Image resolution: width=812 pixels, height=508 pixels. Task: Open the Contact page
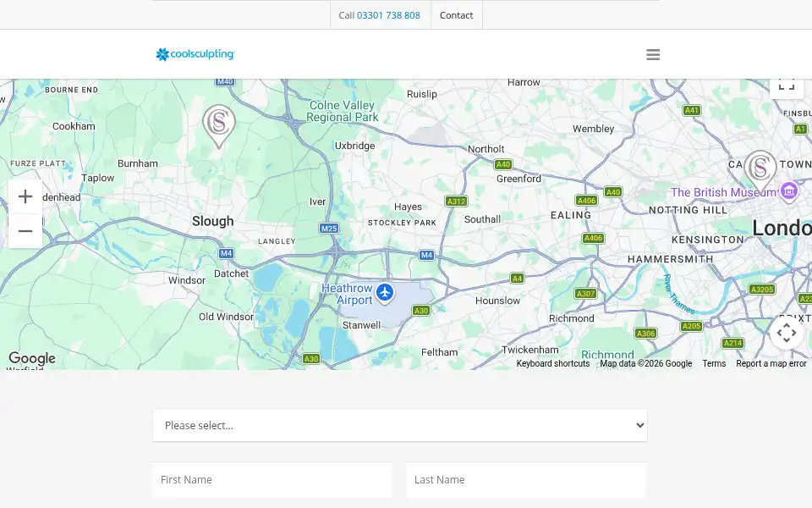[x=456, y=15]
